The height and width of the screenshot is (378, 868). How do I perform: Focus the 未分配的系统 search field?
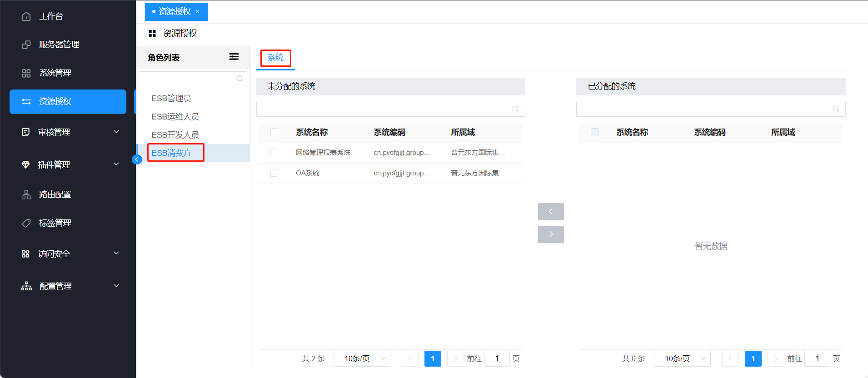coord(391,109)
